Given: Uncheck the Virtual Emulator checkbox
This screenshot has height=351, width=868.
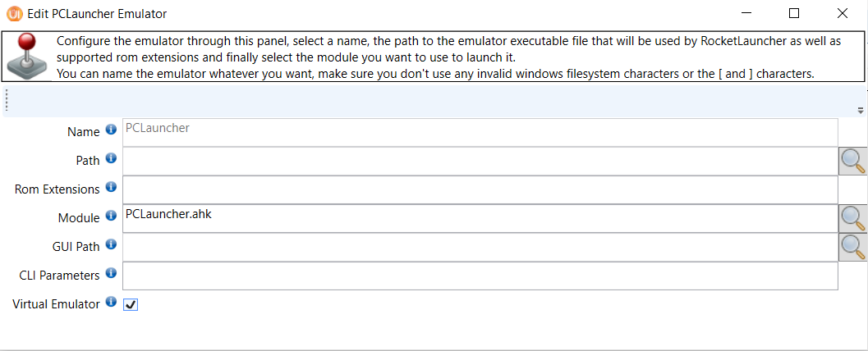Looking at the screenshot, I should pyautogui.click(x=131, y=304).
